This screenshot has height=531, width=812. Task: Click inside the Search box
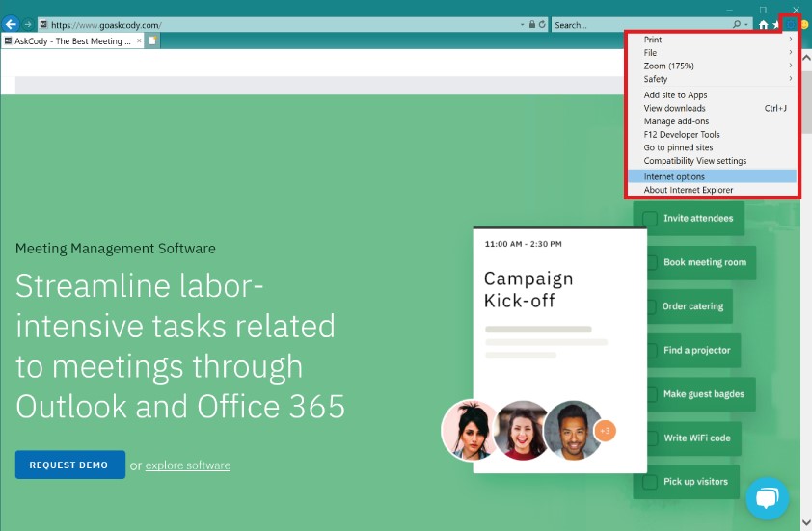click(x=641, y=25)
